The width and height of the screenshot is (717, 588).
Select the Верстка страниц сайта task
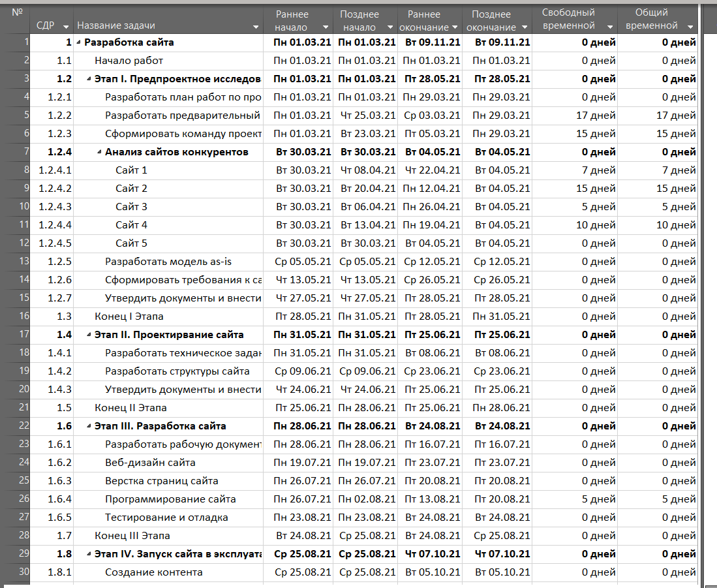click(161, 481)
